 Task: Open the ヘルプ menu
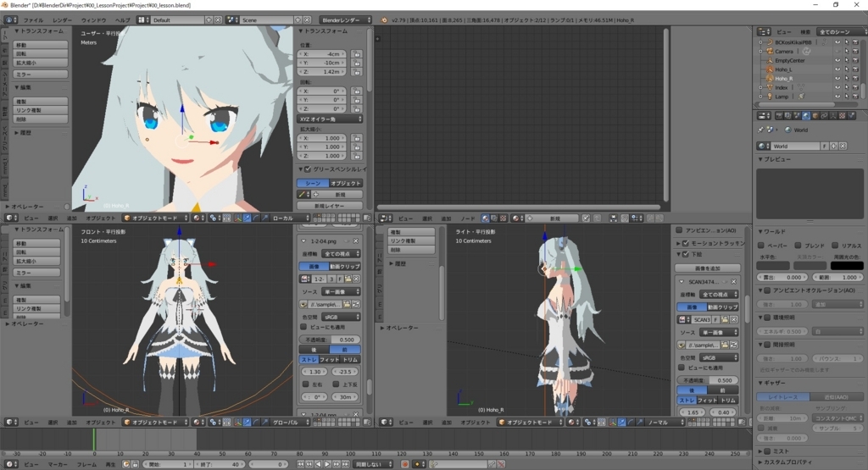coord(122,20)
